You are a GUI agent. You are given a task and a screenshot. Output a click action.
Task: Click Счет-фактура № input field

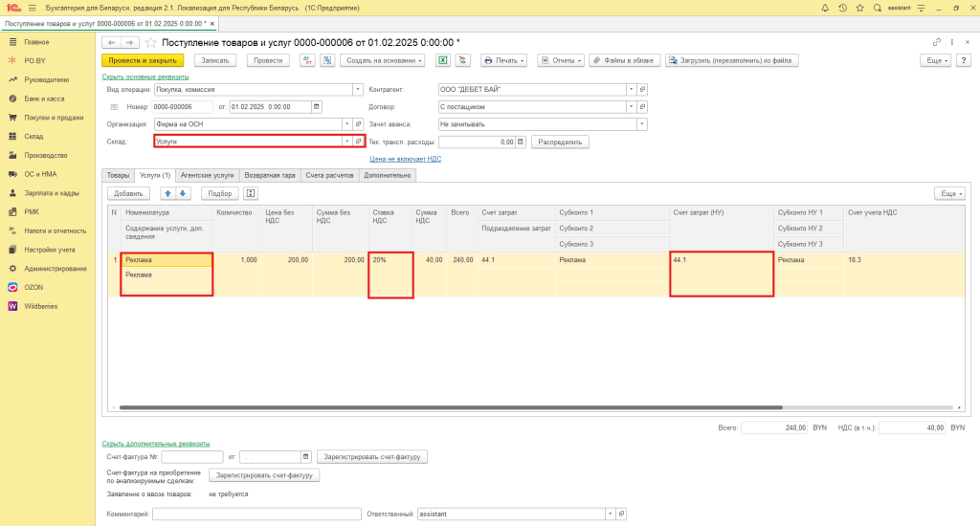coord(192,456)
